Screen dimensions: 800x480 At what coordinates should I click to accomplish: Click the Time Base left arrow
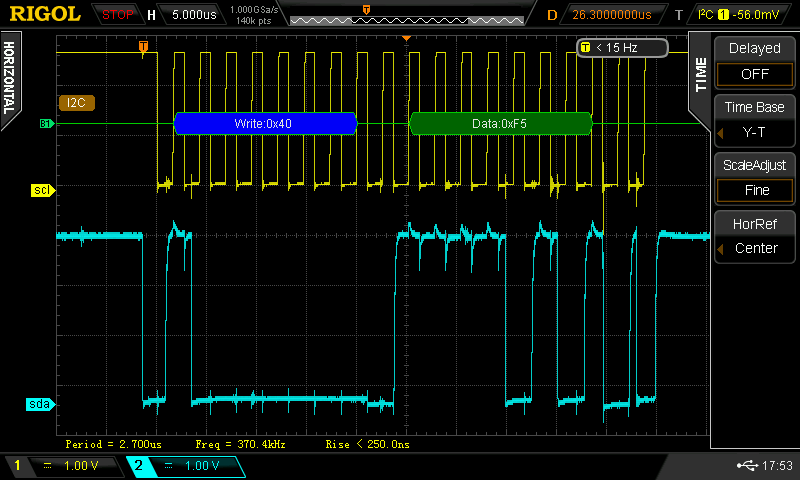pos(720,133)
